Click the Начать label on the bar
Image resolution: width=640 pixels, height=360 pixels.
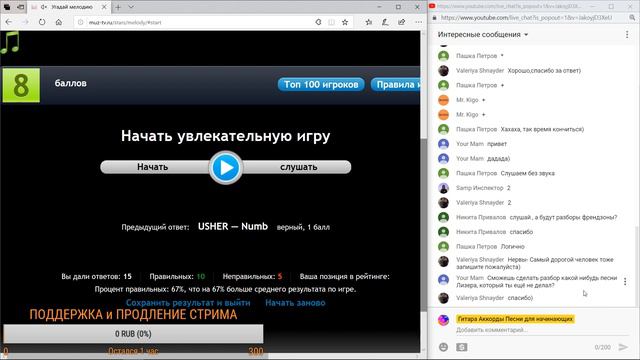point(152,167)
